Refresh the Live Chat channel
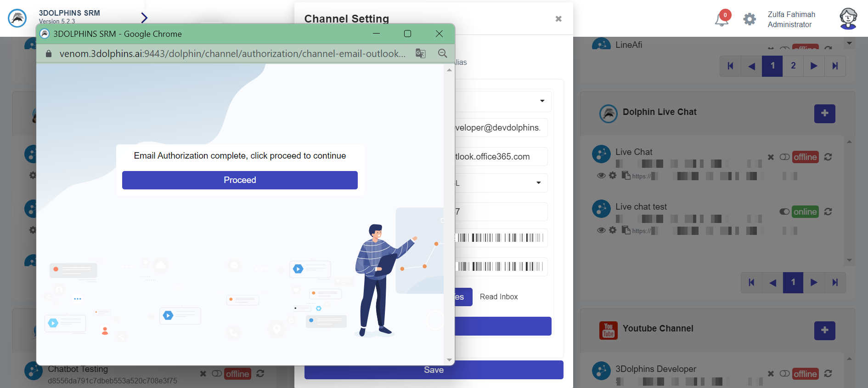The image size is (868, 388). (x=828, y=157)
